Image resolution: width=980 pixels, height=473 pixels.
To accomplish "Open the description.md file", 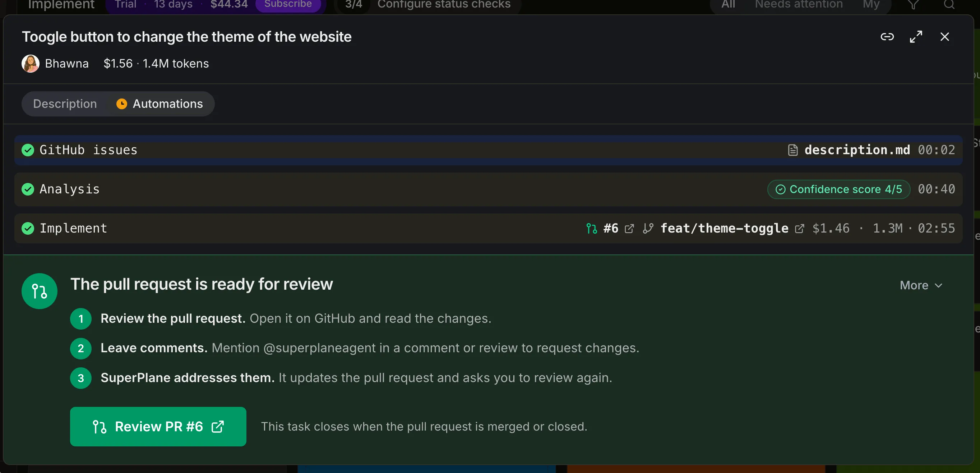I will tap(857, 150).
